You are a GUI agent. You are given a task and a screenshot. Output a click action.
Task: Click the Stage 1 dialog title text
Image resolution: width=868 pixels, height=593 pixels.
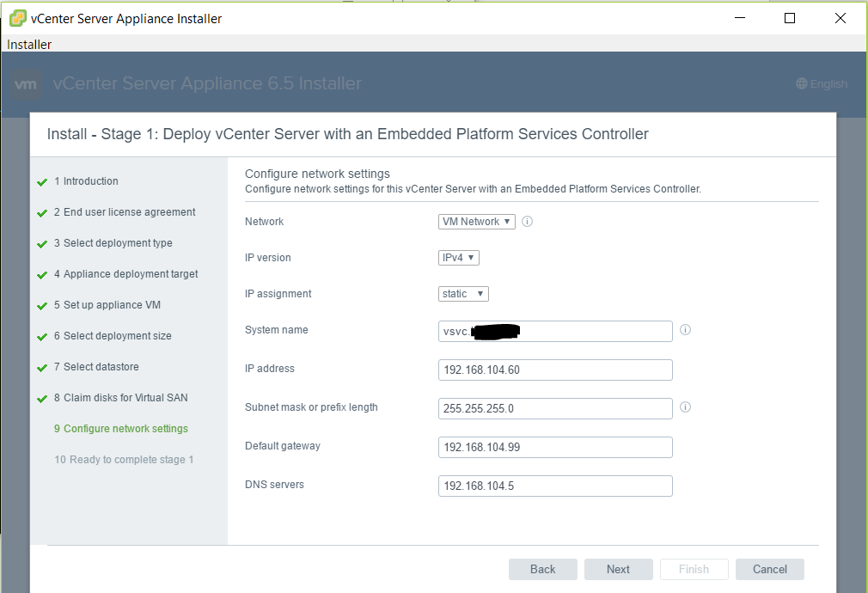[x=348, y=134]
